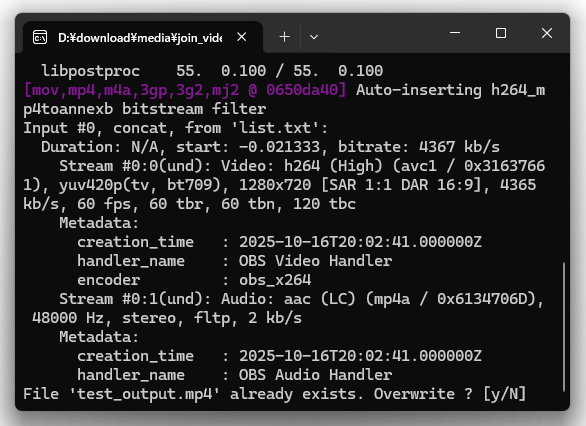
Task: Click the 'test_output.mp4' filename text
Action: (145, 394)
